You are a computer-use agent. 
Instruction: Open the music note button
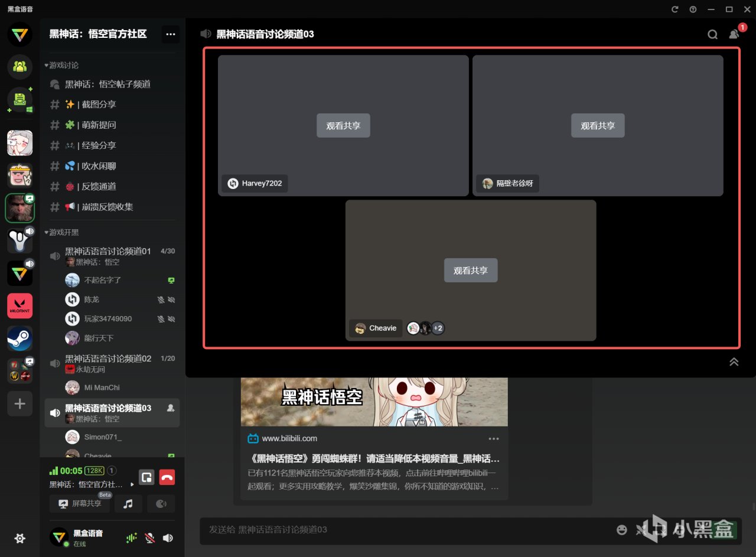[128, 504]
